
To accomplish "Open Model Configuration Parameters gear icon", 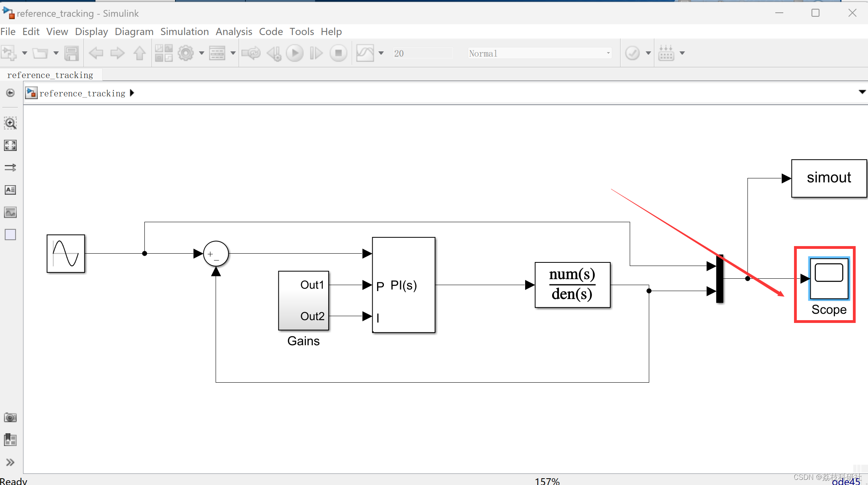I will pyautogui.click(x=186, y=53).
